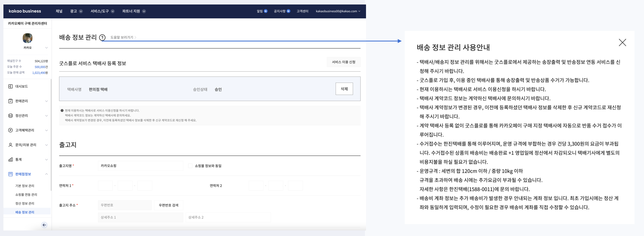Open 고객센터 in the top bar

pos(303,11)
